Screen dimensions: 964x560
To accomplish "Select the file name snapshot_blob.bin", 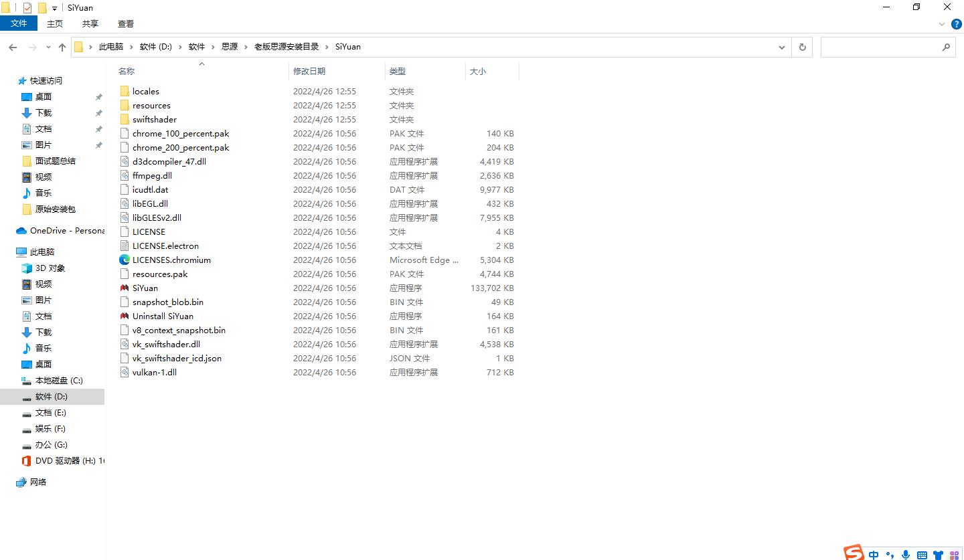I will [x=168, y=302].
